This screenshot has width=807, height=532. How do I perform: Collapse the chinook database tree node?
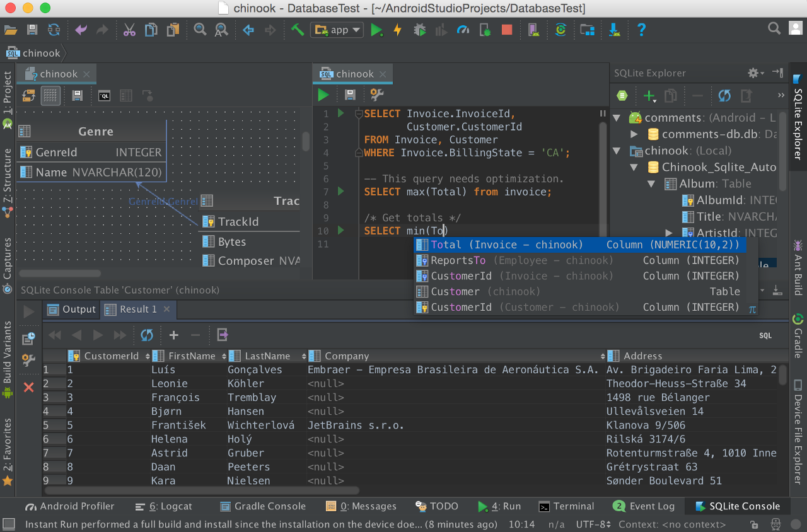(x=618, y=151)
